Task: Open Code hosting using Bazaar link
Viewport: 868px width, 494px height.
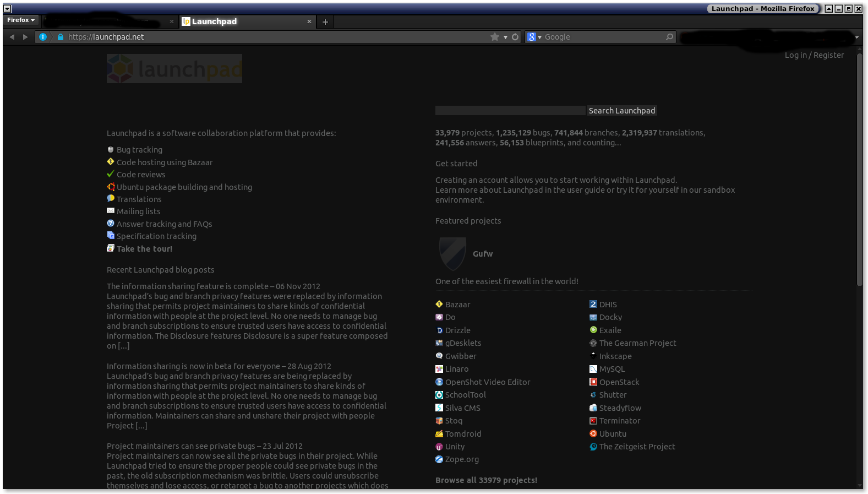Action: click(x=165, y=162)
